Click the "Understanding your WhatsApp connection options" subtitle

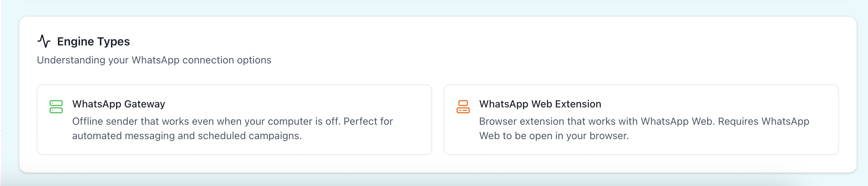click(x=154, y=60)
